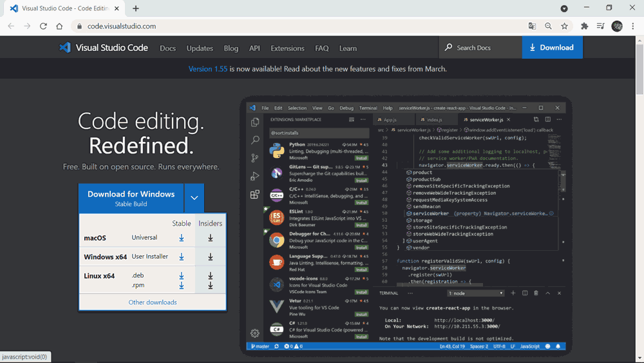Image resolution: width=644 pixels, height=363 pixels.
Task: Download Windows x64 User Installer stable
Action: click(x=182, y=257)
